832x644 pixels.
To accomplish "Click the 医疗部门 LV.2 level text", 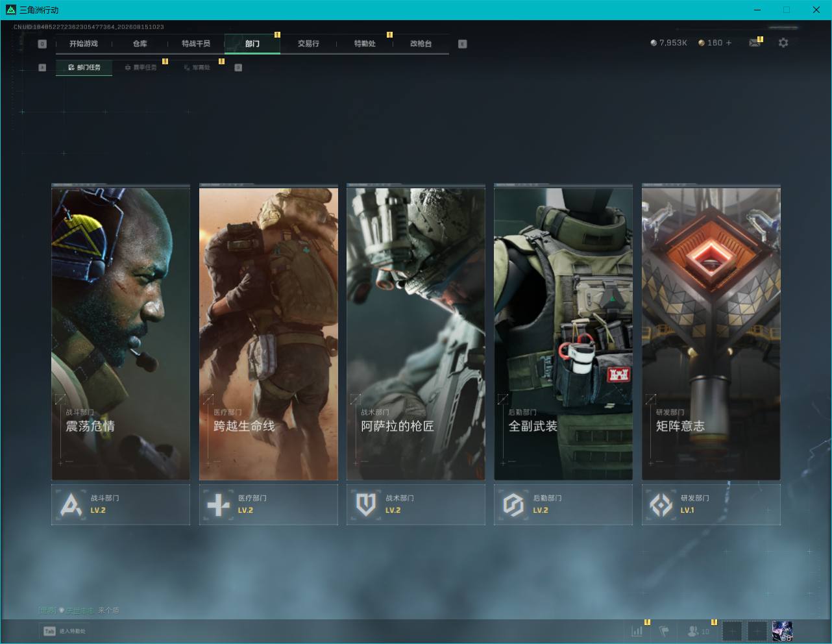I will 245,510.
